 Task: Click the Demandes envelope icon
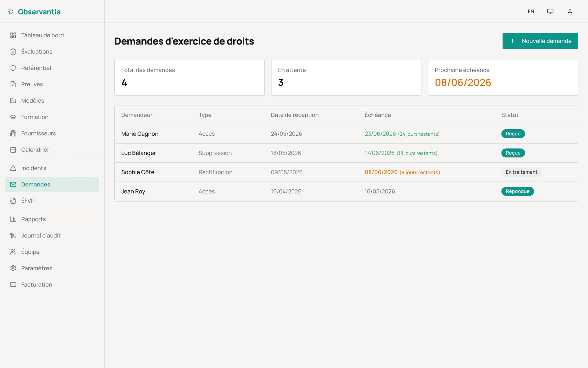[13, 184]
